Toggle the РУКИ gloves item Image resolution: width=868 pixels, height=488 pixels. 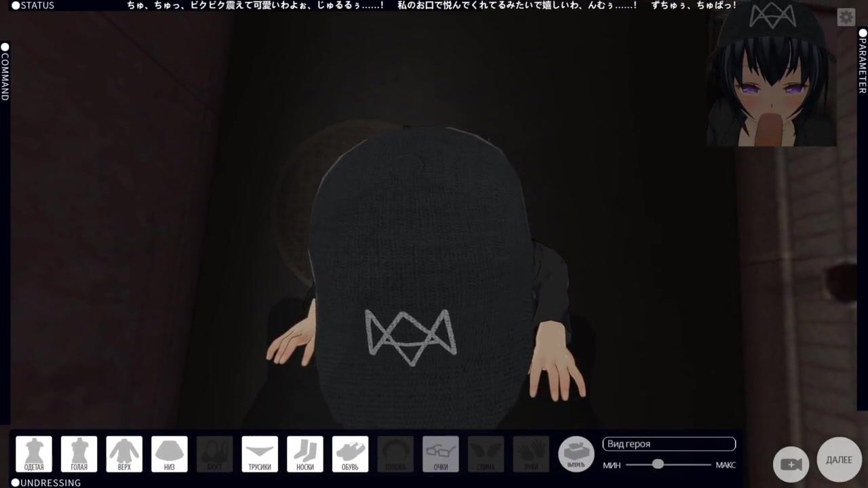tap(531, 454)
